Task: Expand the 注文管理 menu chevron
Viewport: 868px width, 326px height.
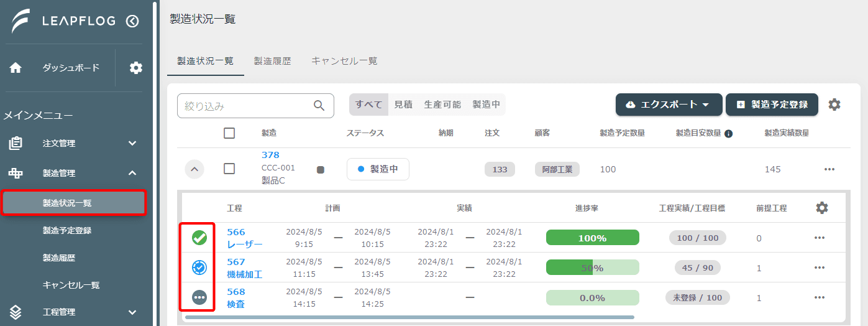Action: pyautogui.click(x=132, y=144)
